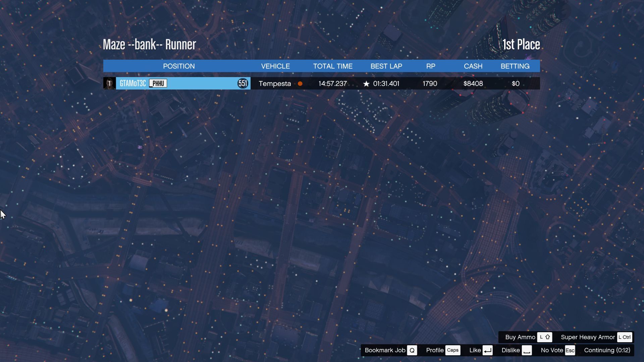This screenshot has height=362, width=644.
Task: Click the POSITION column header
Action: pyautogui.click(x=179, y=66)
